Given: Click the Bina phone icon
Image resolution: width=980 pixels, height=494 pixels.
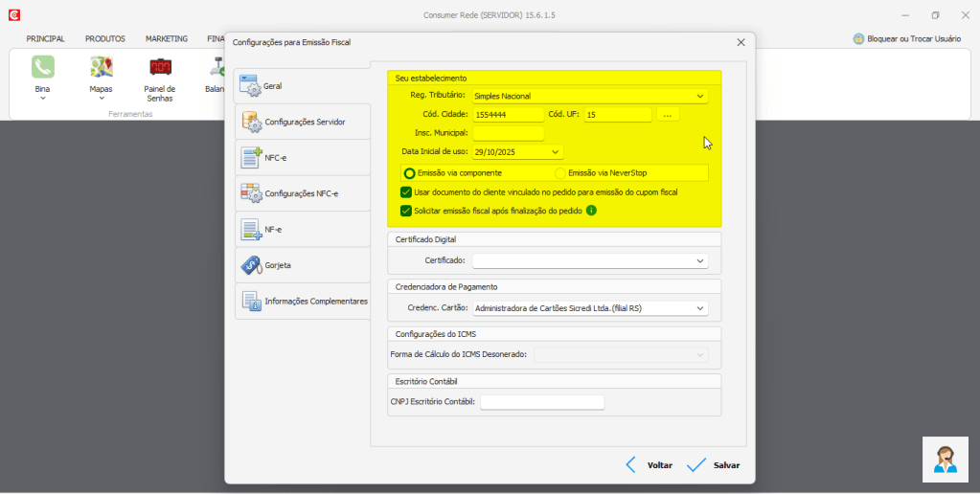Looking at the screenshot, I should (x=43, y=67).
